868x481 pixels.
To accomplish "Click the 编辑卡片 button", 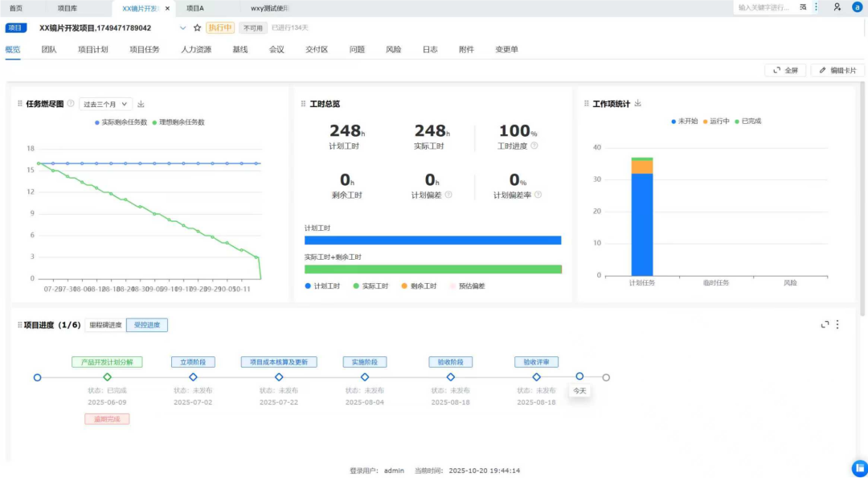I will [x=837, y=70].
